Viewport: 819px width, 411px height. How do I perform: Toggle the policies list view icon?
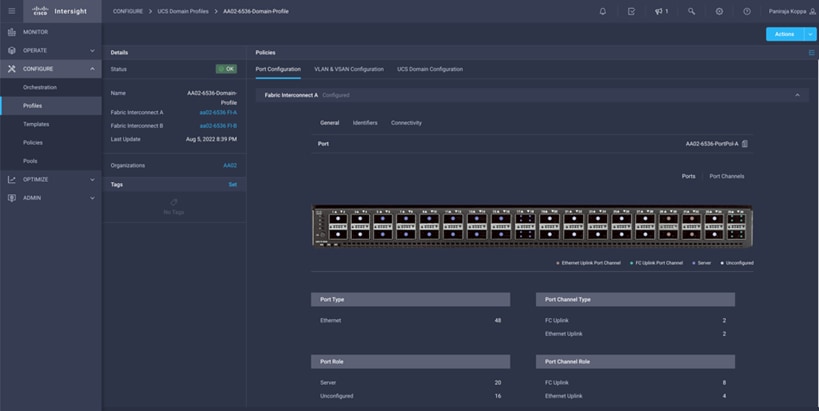click(x=811, y=52)
